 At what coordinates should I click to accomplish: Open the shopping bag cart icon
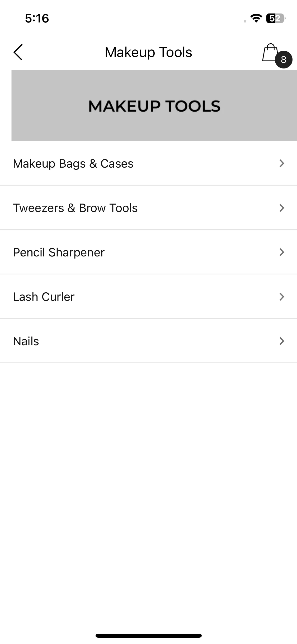coord(270,53)
